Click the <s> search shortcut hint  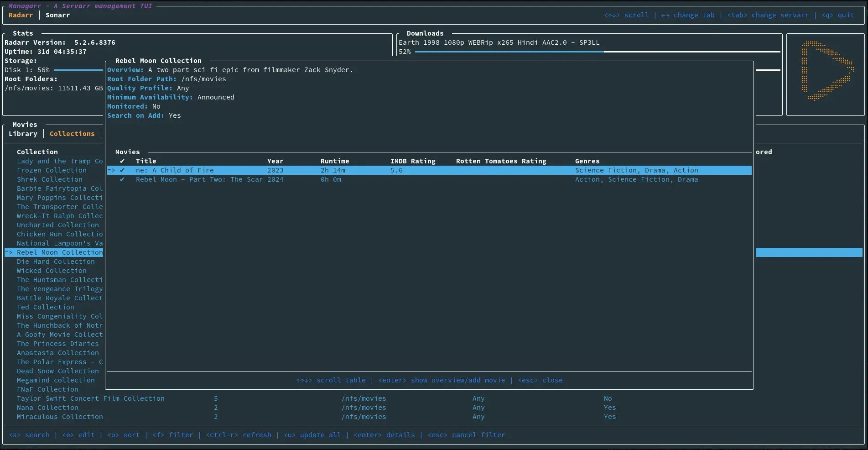click(x=29, y=435)
